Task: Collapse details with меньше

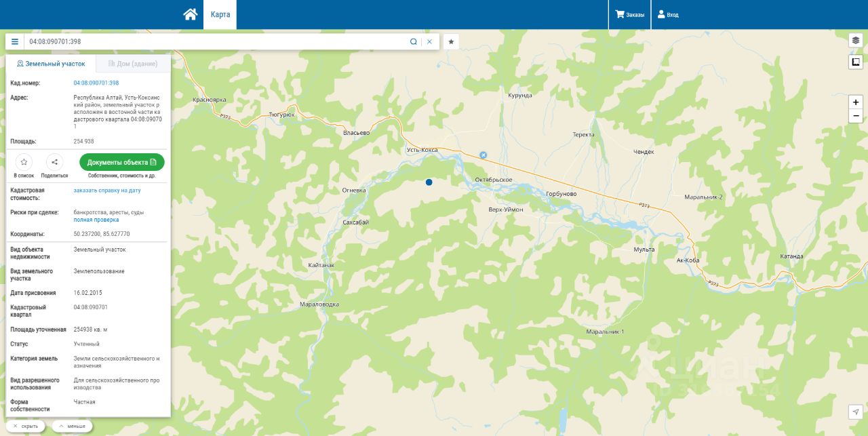Action: (72, 427)
